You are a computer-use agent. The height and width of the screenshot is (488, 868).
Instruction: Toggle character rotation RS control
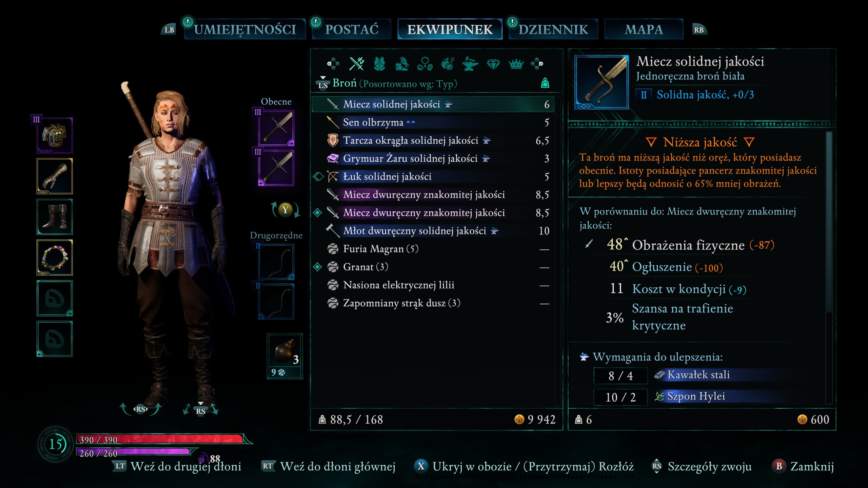coord(140,409)
